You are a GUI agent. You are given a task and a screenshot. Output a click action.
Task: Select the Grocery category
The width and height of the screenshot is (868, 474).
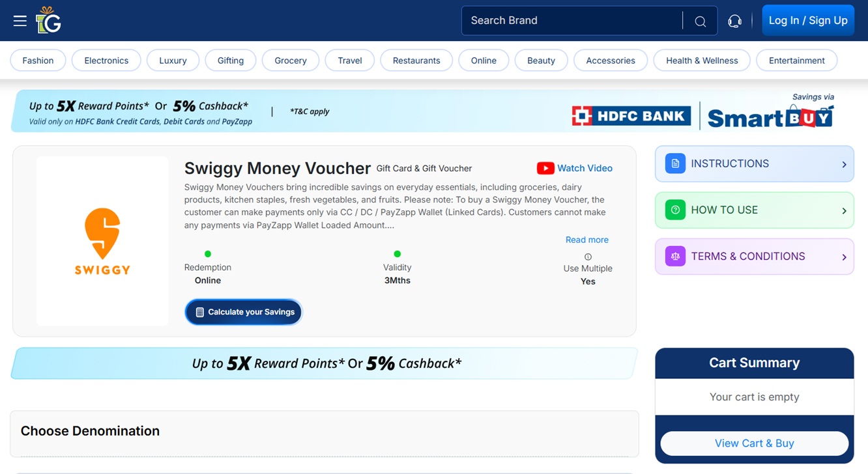(291, 61)
